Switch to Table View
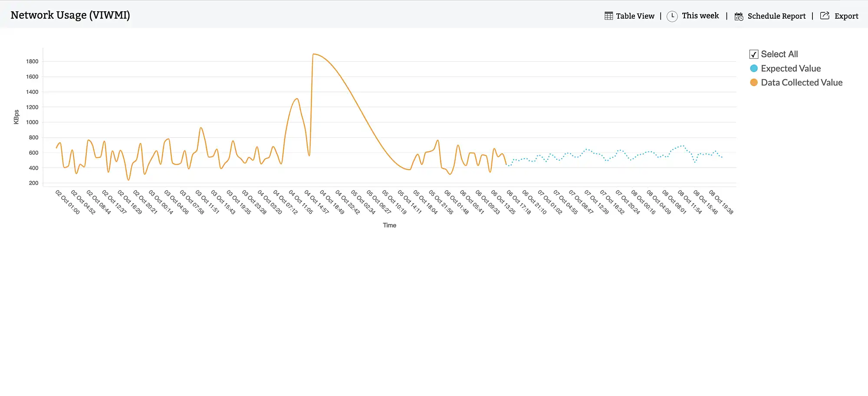 pos(635,16)
